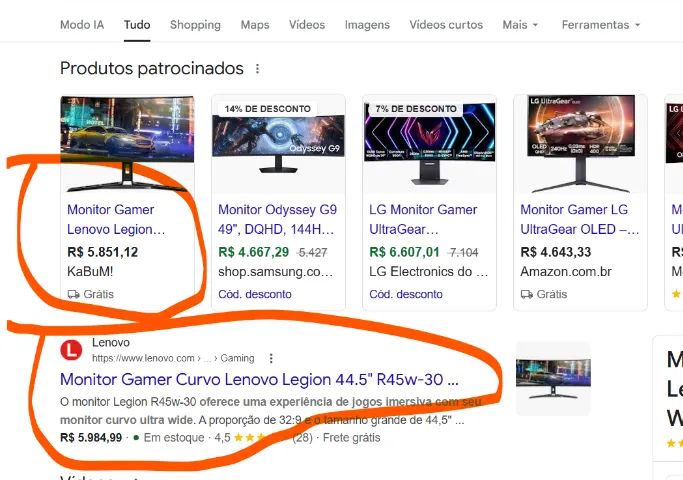Click the Lenovo Legion monitor product image
Image resolution: width=683 pixels, height=480 pixels.
coord(127,144)
